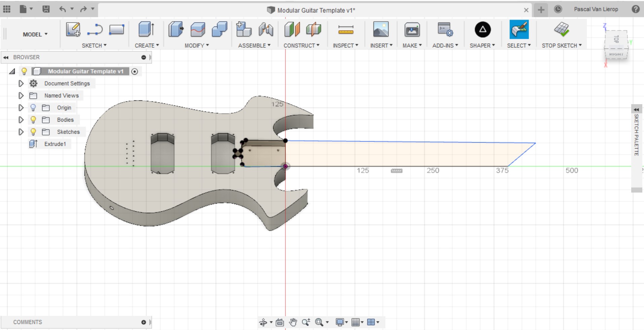Select the Pan hand tool
This screenshot has height=330, width=644.
(293, 323)
